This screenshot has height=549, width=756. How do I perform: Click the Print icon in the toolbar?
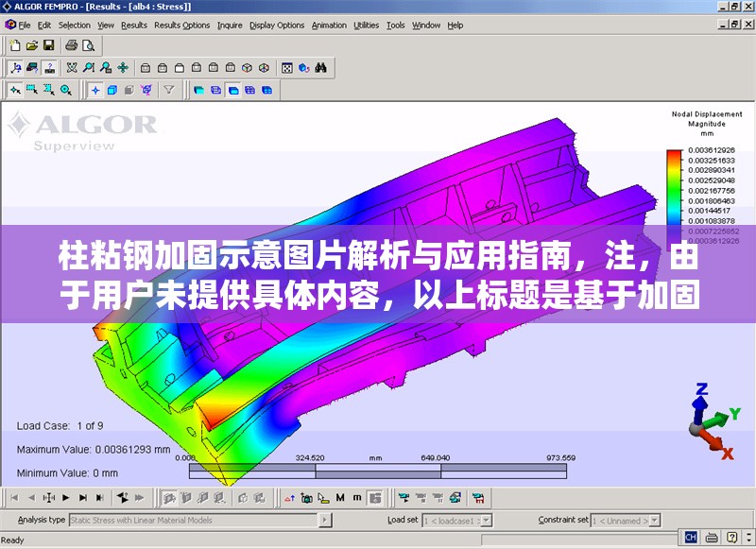coord(72,45)
